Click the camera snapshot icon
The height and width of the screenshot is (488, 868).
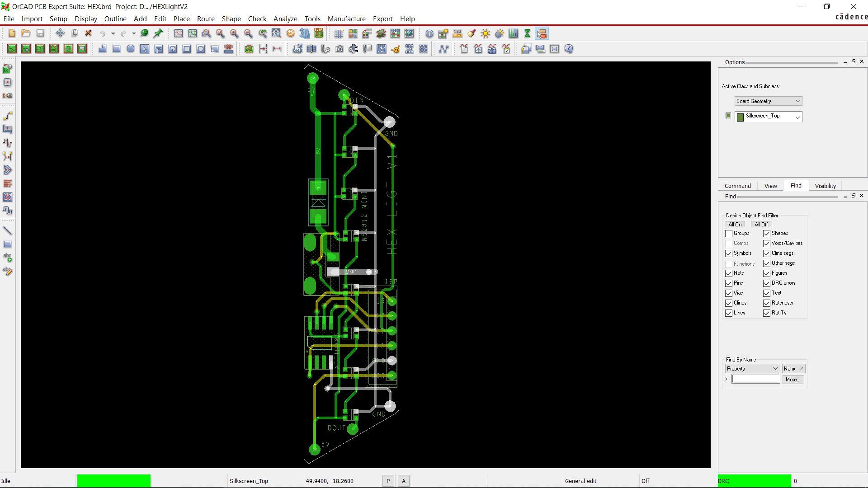340,49
